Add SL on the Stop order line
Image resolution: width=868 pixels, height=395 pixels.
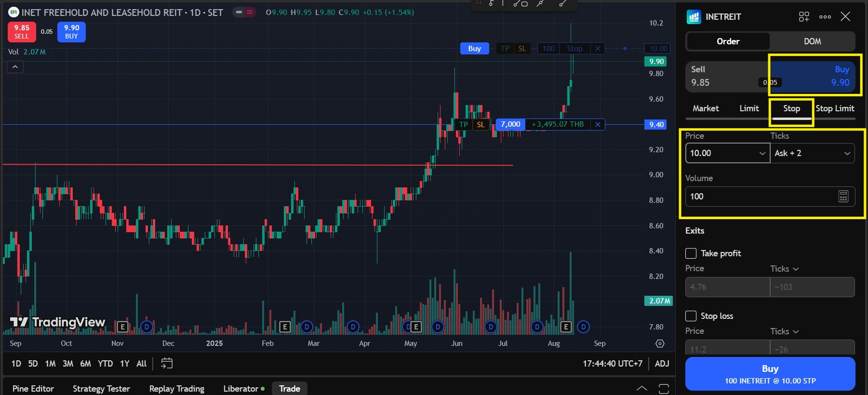(522, 48)
